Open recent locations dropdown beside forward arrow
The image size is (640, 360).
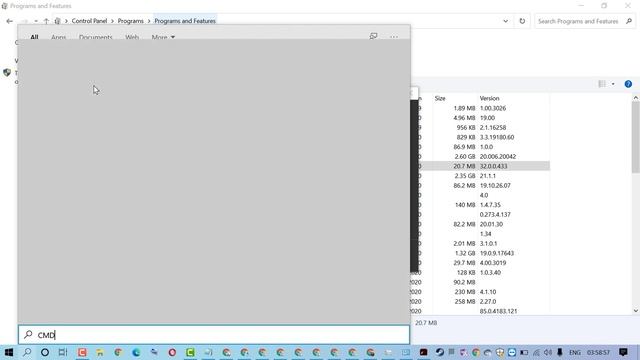36,21
